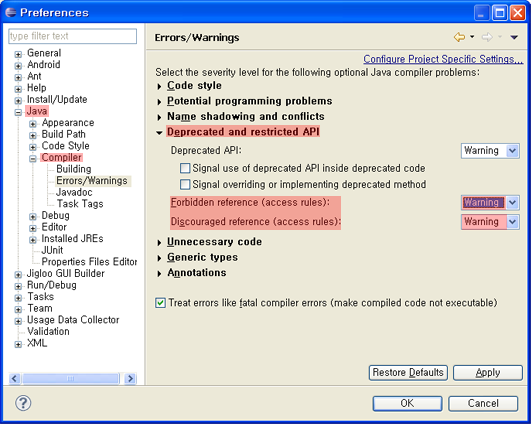Expand the Installed JREs tree node
Image resolution: width=531 pixels, height=424 pixels.
pyautogui.click(x=33, y=239)
